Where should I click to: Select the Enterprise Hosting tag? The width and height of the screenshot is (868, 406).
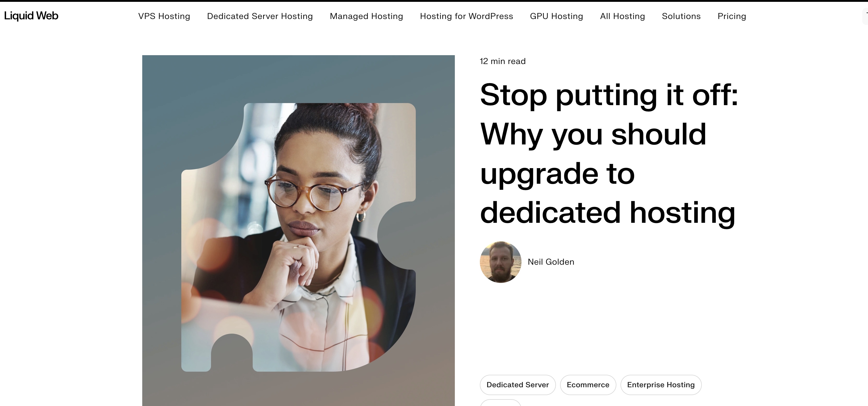661,385
